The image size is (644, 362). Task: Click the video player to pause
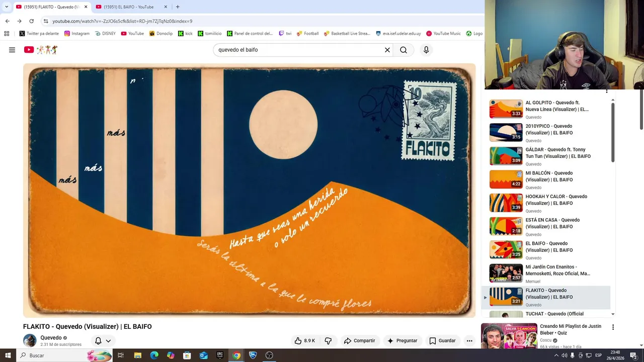(249, 191)
